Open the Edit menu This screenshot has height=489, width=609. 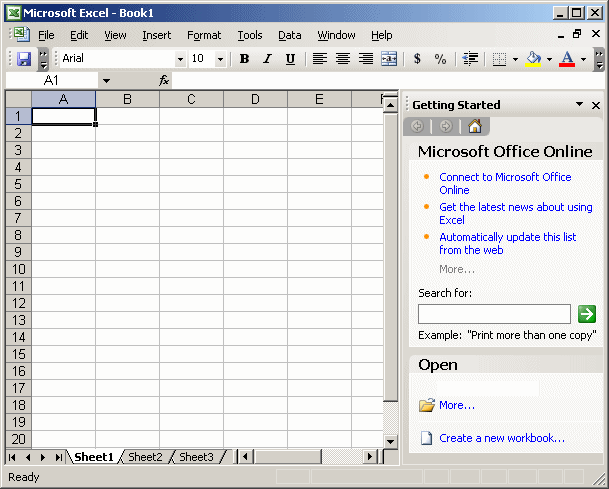(x=79, y=35)
